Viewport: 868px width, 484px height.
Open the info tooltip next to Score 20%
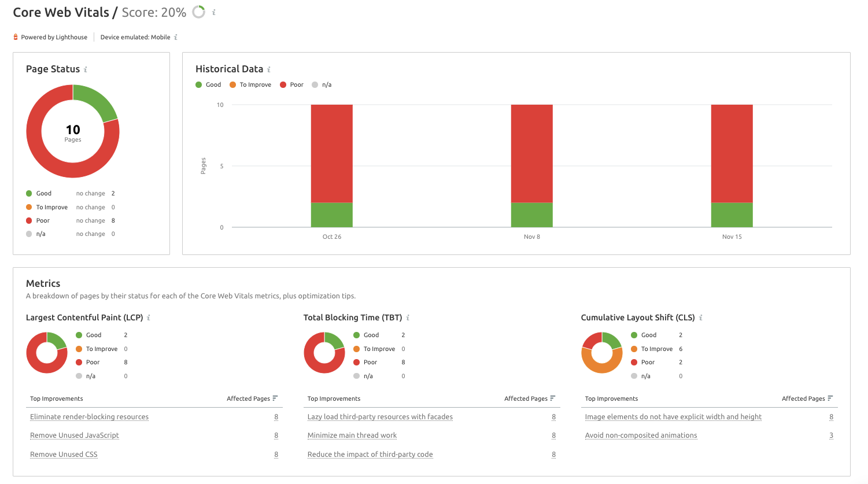tap(213, 11)
